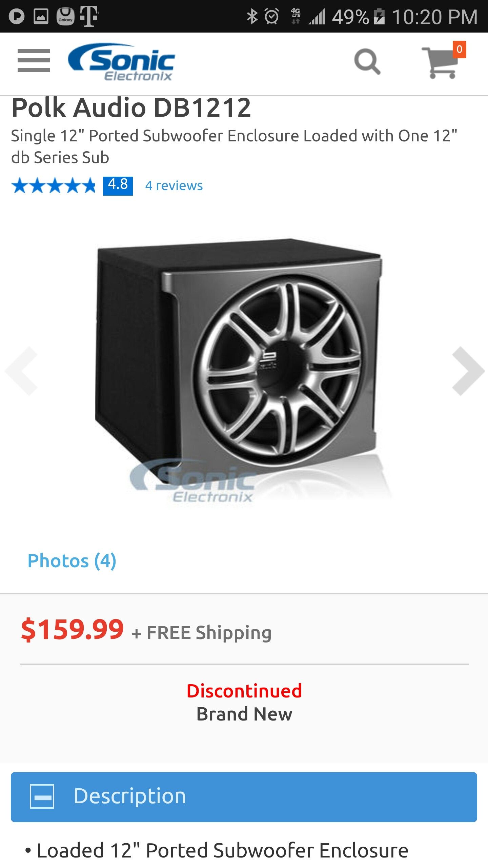Open the shopping cart icon

pos(441,63)
